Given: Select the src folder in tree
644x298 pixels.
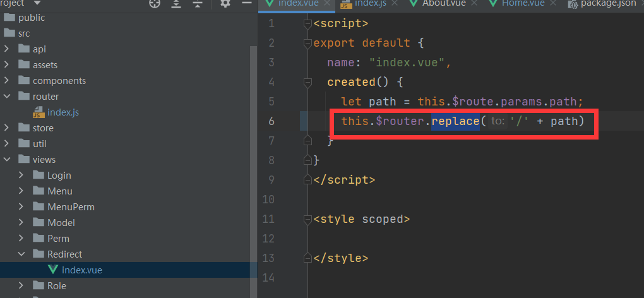Looking at the screenshot, I should click(x=24, y=33).
